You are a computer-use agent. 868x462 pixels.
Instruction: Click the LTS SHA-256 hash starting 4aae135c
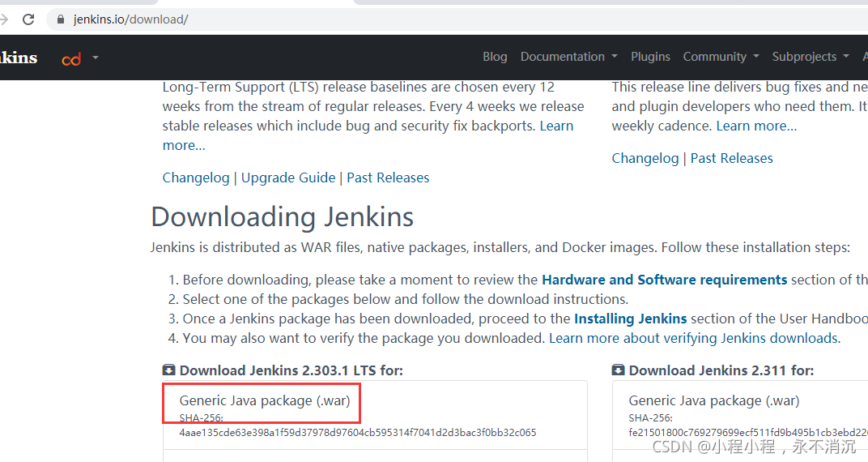(x=358, y=433)
